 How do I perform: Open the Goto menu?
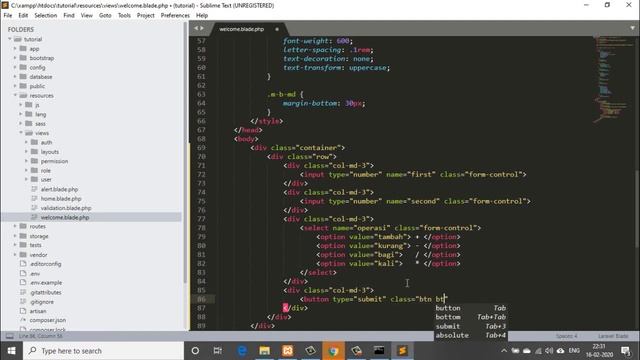pyautogui.click(x=105, y=15)
